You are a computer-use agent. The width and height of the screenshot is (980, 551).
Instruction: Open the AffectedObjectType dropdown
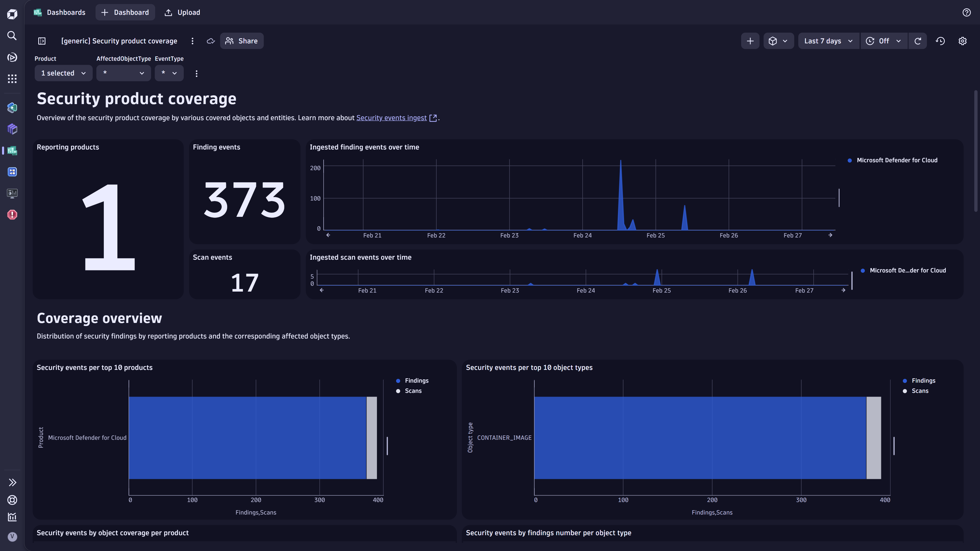click(x=123, y=73)
